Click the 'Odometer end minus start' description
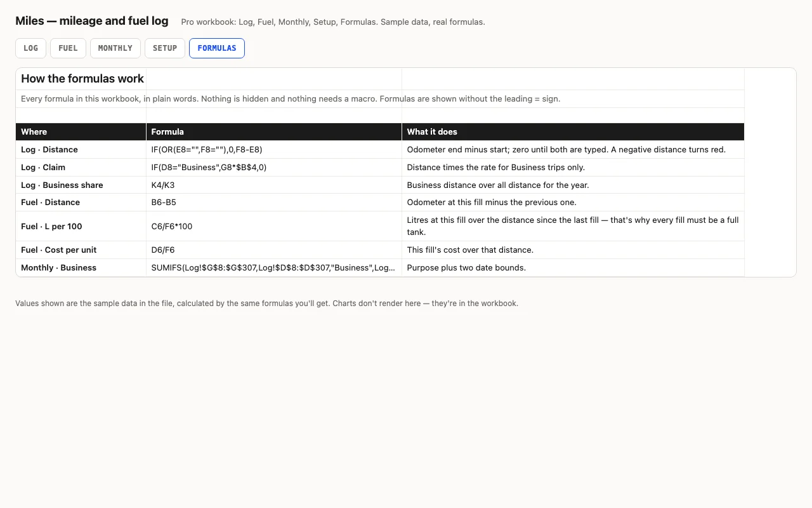This screenshot has height=508, width=812. pyautogui.click(x=573, y=150)
